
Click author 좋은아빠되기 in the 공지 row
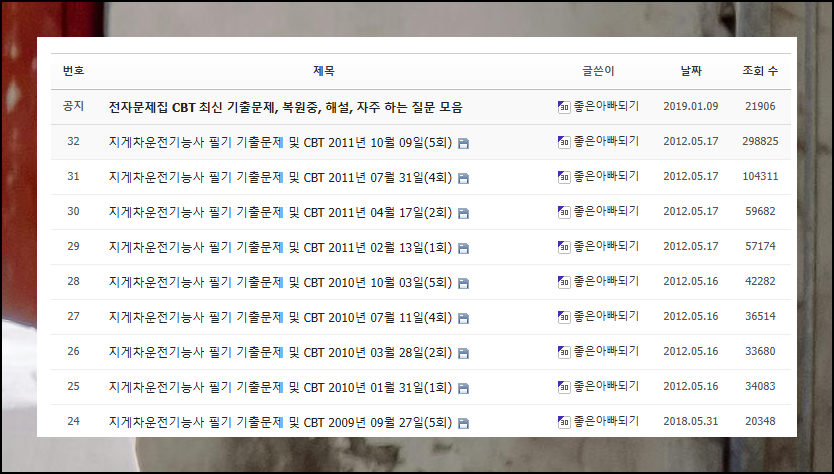coord(606,106)
